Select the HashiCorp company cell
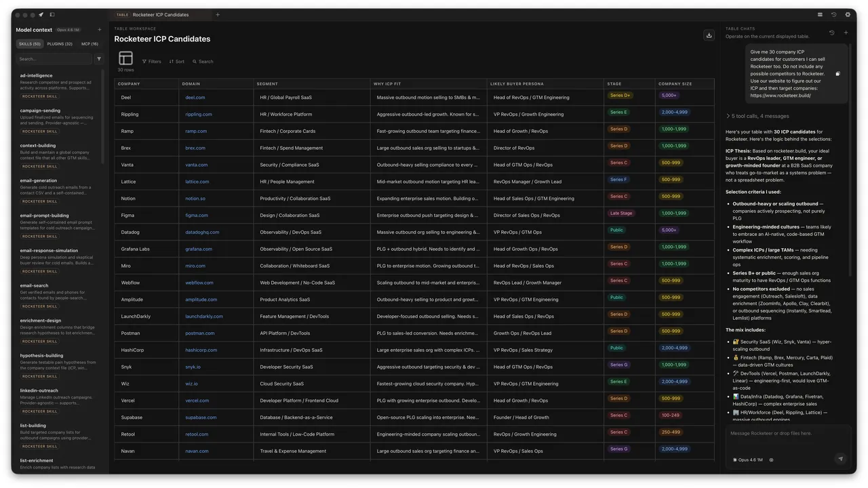Screen dimensions: 868x488 pos(146,350)
